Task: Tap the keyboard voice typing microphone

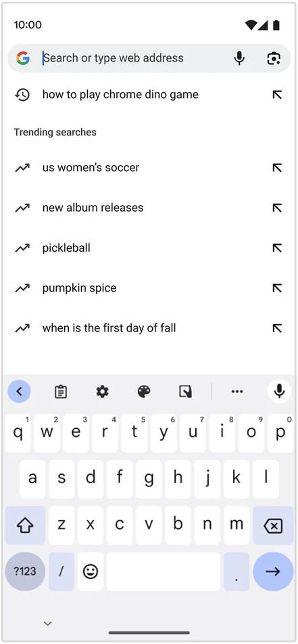Action: click(279, 391)
